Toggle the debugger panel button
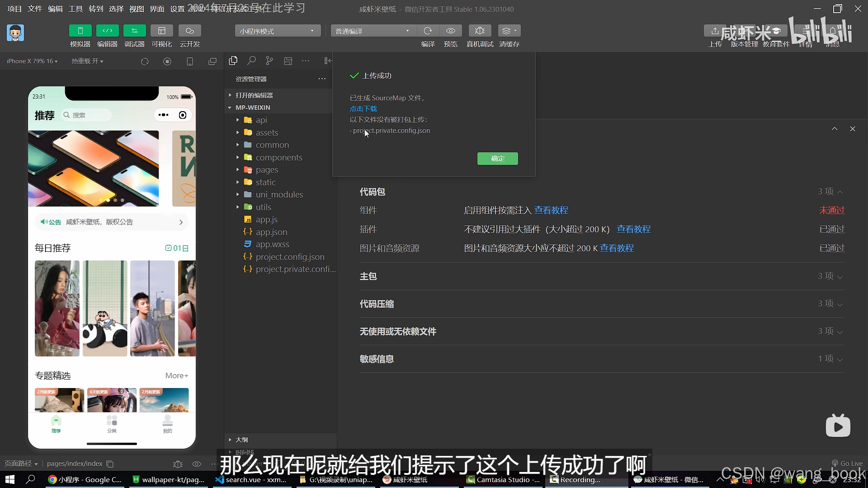 click(134, 31)
